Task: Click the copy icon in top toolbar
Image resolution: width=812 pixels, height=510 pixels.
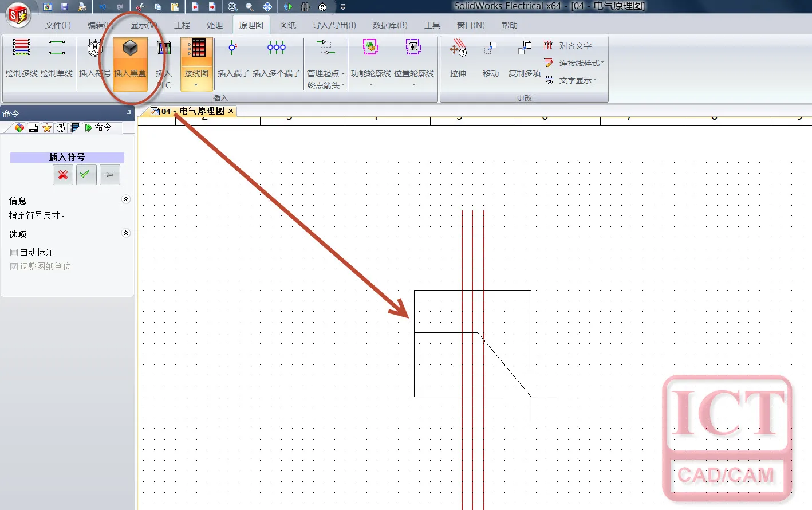Action: (x=157, y=7)
